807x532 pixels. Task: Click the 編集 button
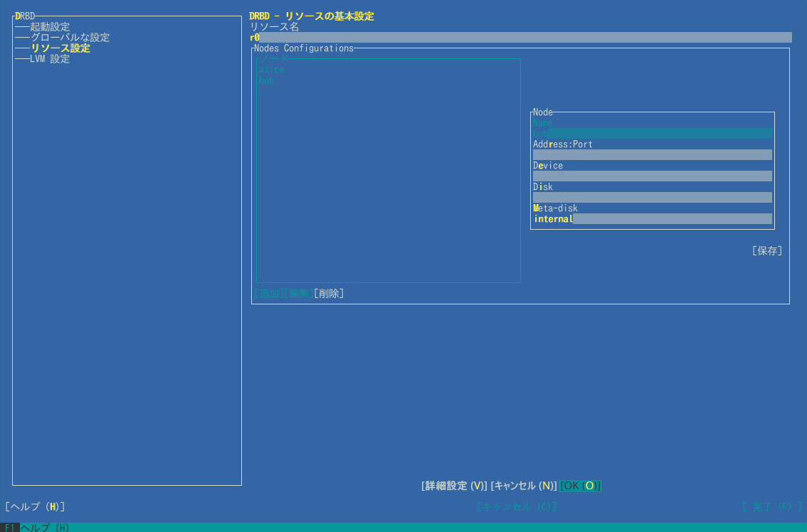pyautogui.click(x=299, y=293)
